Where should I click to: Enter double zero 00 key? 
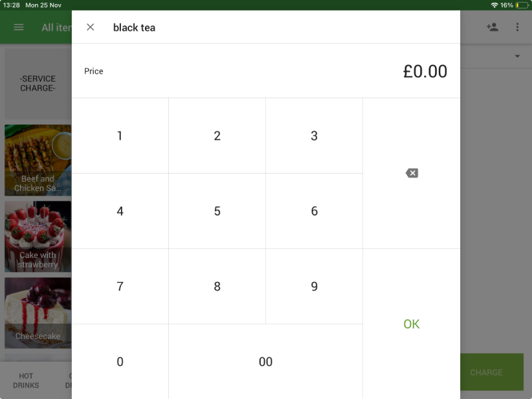point(265,362)
